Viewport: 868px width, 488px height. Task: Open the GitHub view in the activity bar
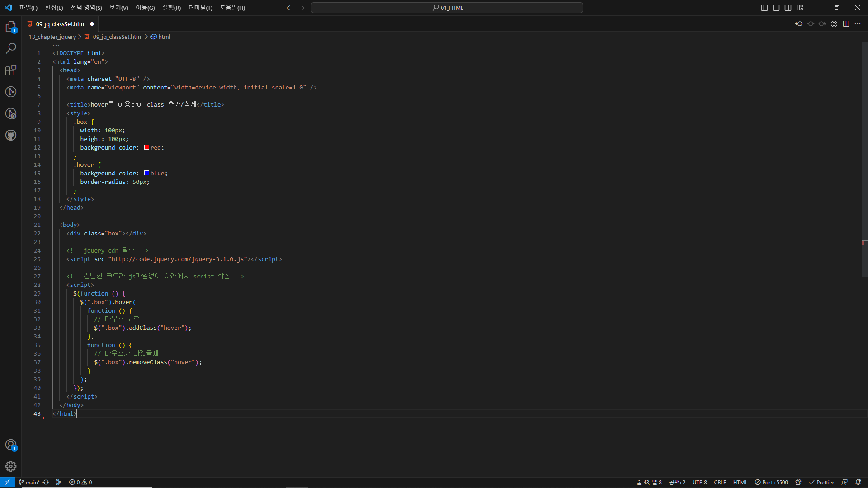(x=11, y=135)
